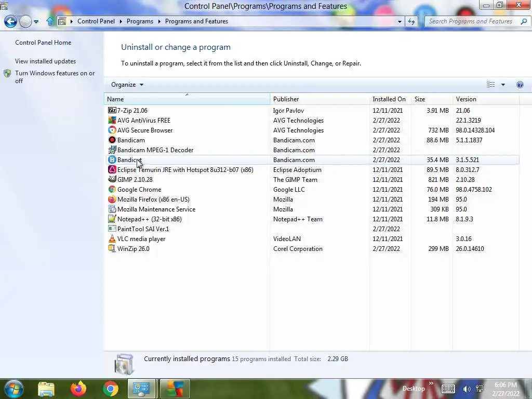Open View installed updates link

click(x=46, y=61)
